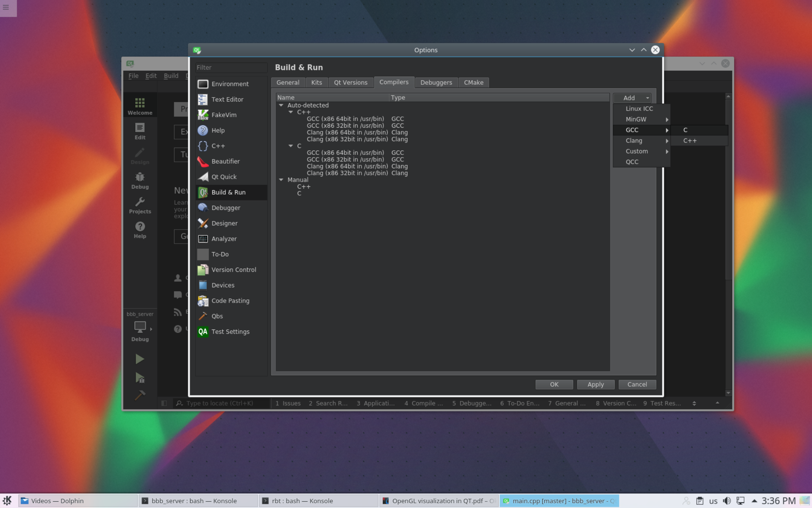The height and width of the screenshot is (508, 812).
Task: Switch to the Debuggers tab
Action: 436,83
